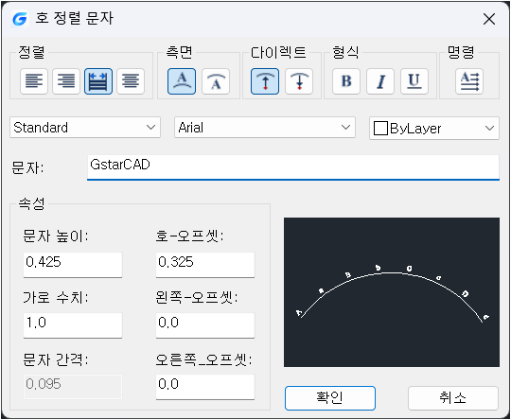Confirm with the 확인 button
511x420 pixels.
pos(330,398)
